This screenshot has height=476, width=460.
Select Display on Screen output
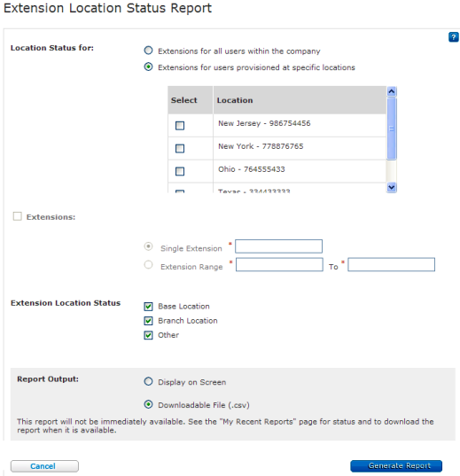pos(148,381)
